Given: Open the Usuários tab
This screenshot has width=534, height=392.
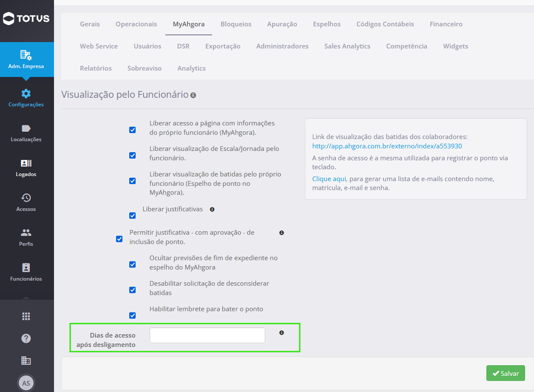Looking at the screenshot, I should pyautogui.click(x=148, y=46).
